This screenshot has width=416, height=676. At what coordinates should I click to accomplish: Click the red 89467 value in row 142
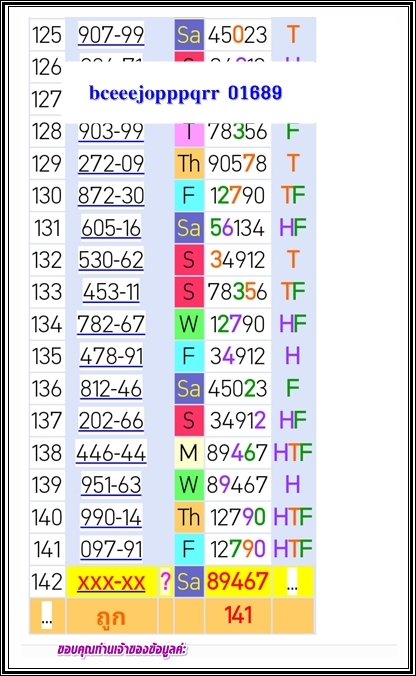pyautogui.click(x=238, y=582)
